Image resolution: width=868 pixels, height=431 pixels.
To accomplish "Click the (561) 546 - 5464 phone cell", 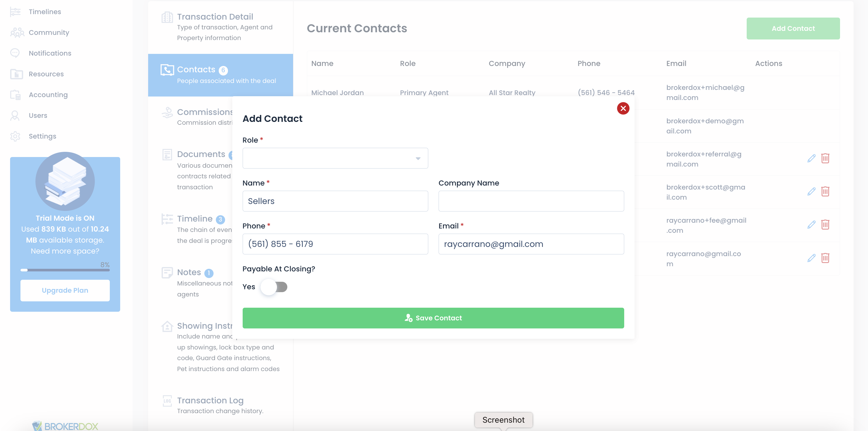I will pyautogui.click(x=606, y=93).
